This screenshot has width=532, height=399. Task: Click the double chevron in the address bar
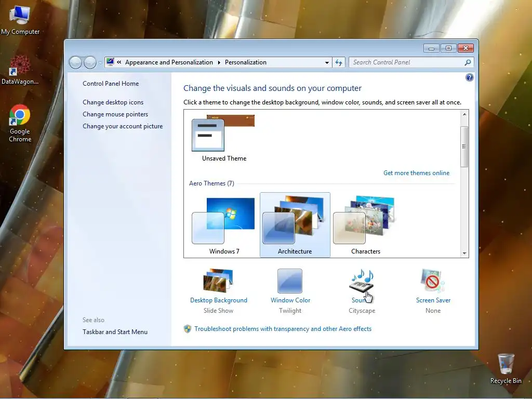pyautogui.click(x=119, y=62)
